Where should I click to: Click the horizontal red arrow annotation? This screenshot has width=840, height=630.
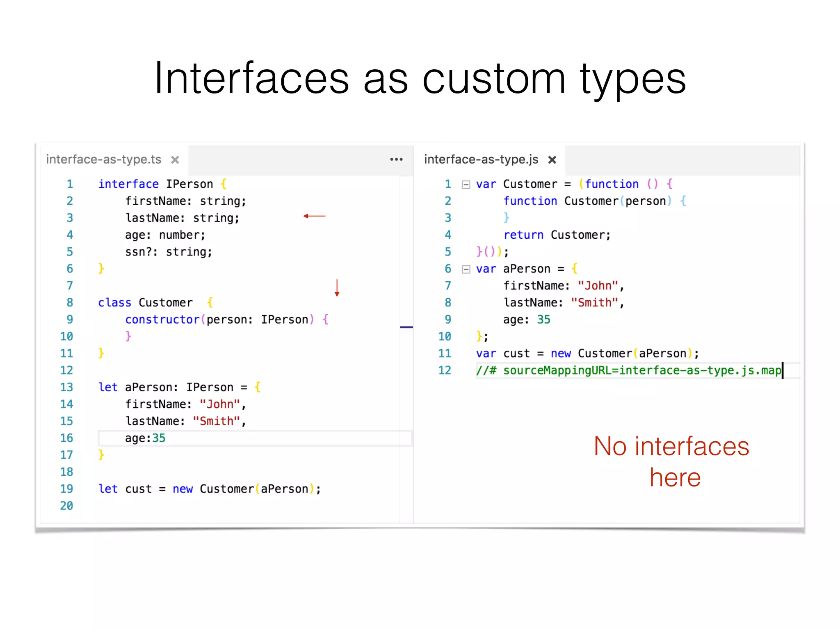[x=315, y=216]
